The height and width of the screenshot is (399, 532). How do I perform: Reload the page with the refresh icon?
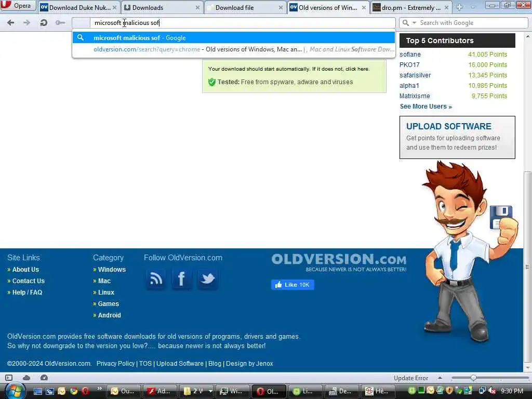pyautogui.click(x=44, y=23)
